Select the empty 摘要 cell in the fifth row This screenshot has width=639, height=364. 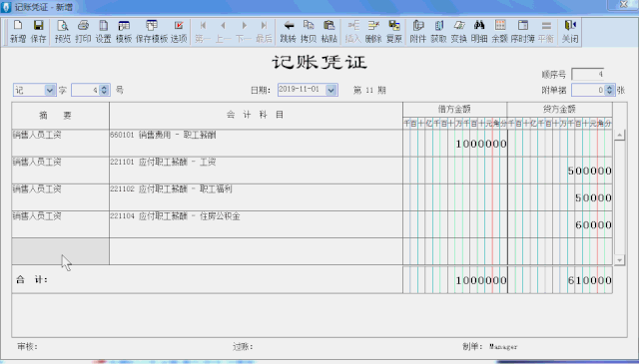tap(60, 251)
